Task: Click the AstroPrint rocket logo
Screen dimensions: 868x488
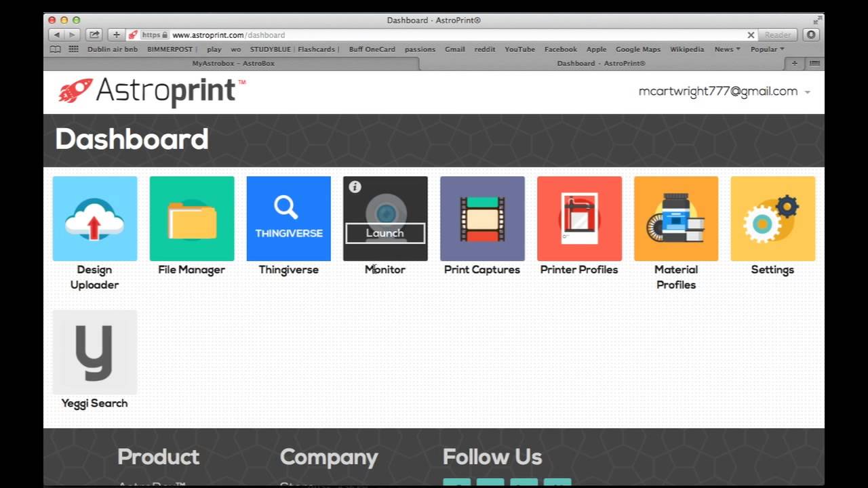Action: coord(152,91)
